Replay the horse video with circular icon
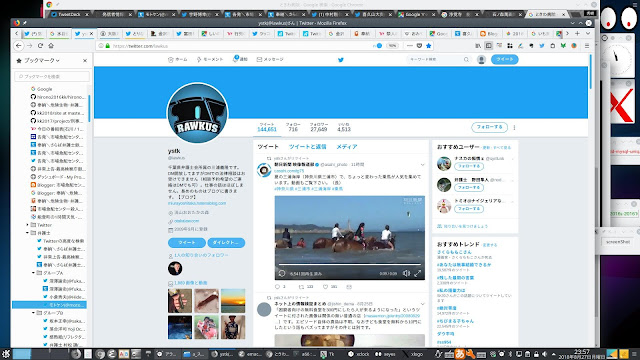 point(282,273)
